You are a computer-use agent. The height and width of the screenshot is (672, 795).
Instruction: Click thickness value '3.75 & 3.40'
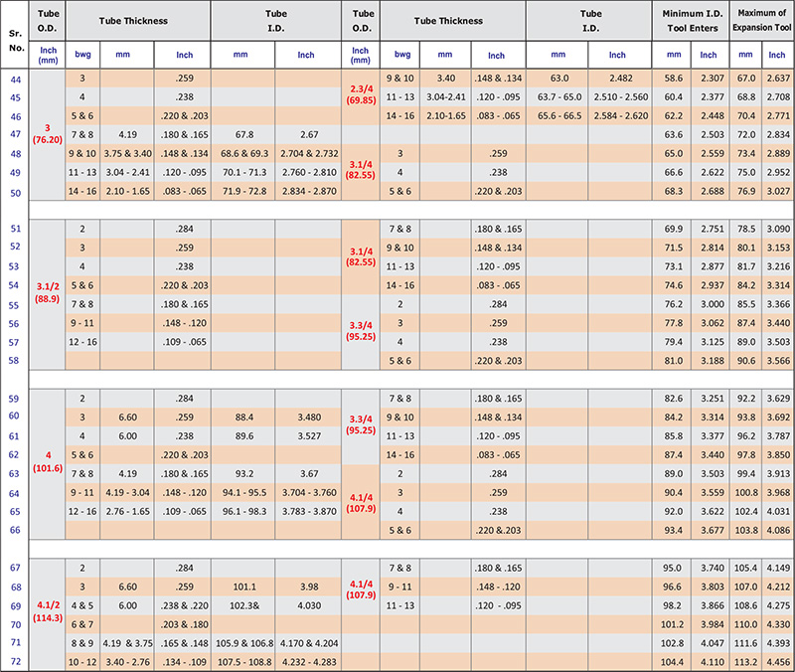[128, 153]
